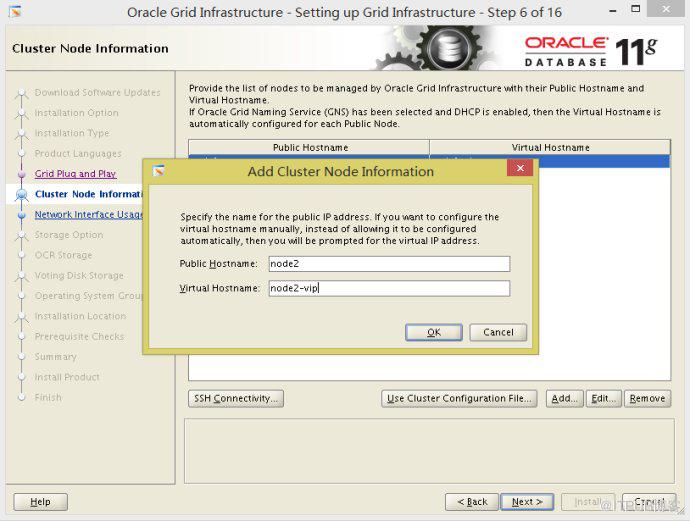Cancel the Add Cluster Node Information dialog

coord(498,332)
